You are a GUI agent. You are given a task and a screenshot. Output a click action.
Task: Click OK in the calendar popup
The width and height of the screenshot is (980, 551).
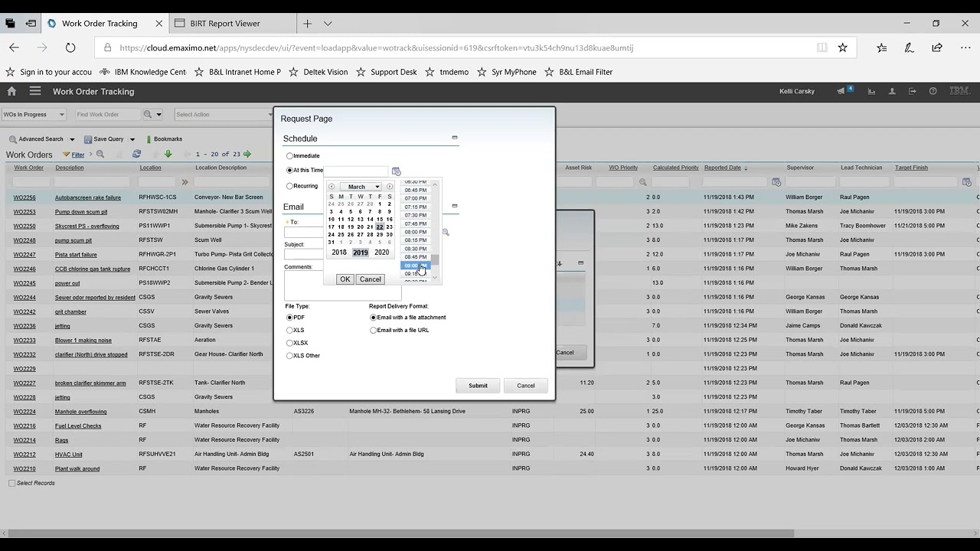[345, 279]
